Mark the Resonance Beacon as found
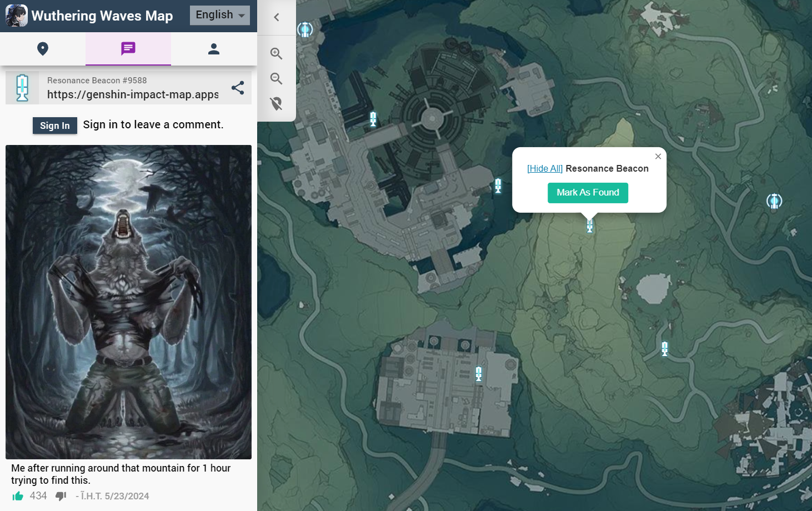Screen dimensions: 812x511 588,193
